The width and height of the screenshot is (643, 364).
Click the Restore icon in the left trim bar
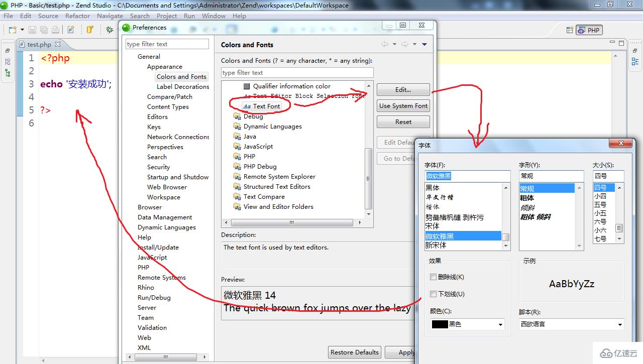[x=8, y=51]
